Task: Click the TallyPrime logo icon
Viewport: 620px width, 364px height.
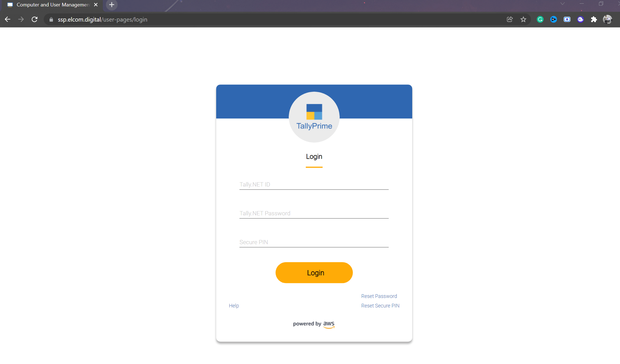Action: (x=314, y=116)
